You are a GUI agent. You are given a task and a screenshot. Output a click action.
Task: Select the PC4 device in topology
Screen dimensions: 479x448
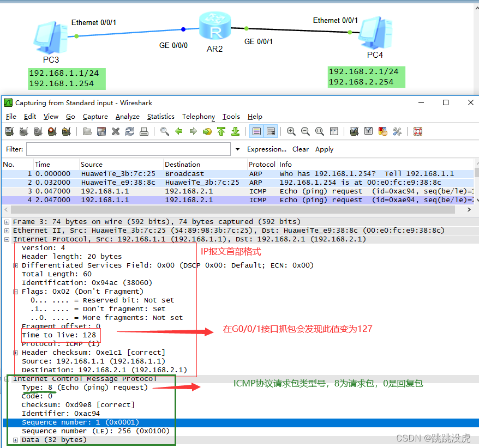click(x=375, y=33)
